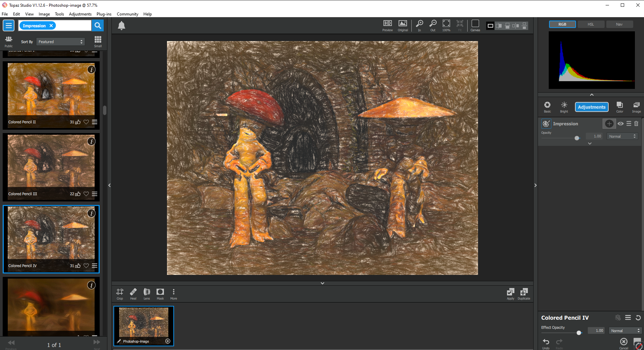
Task: Collapse the right adjustments panel
Action: click(x=536, y=185)
